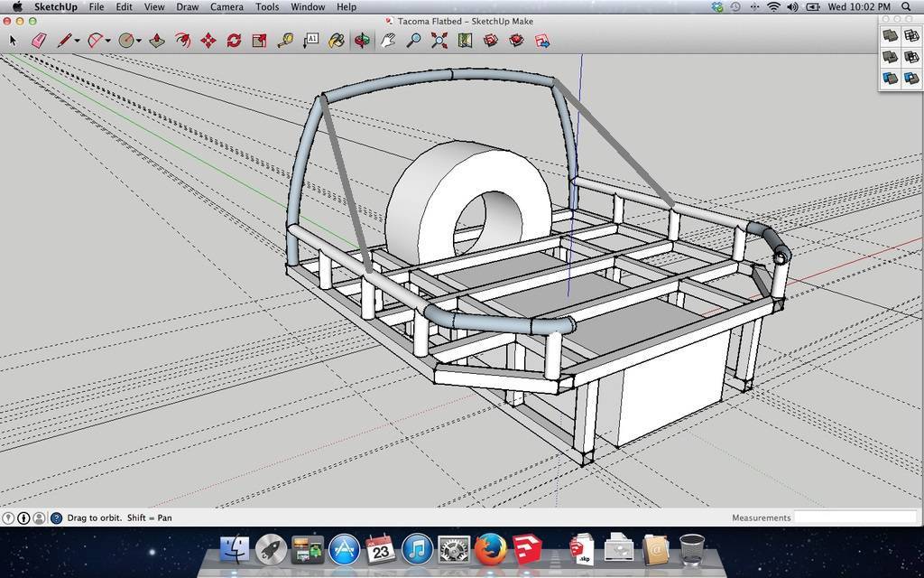Screen dimensions: 924x578
Task: Open the Tools menu
Action: [x=267, y=7]
